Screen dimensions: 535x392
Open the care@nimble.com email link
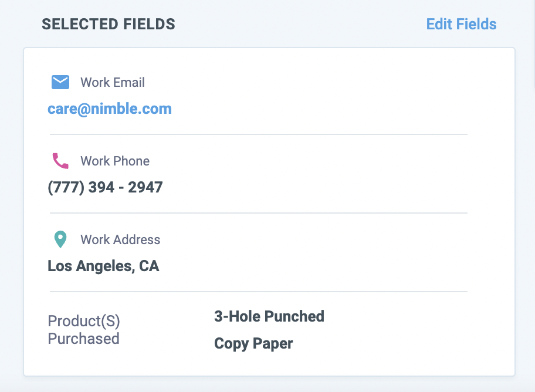(110, 109)
